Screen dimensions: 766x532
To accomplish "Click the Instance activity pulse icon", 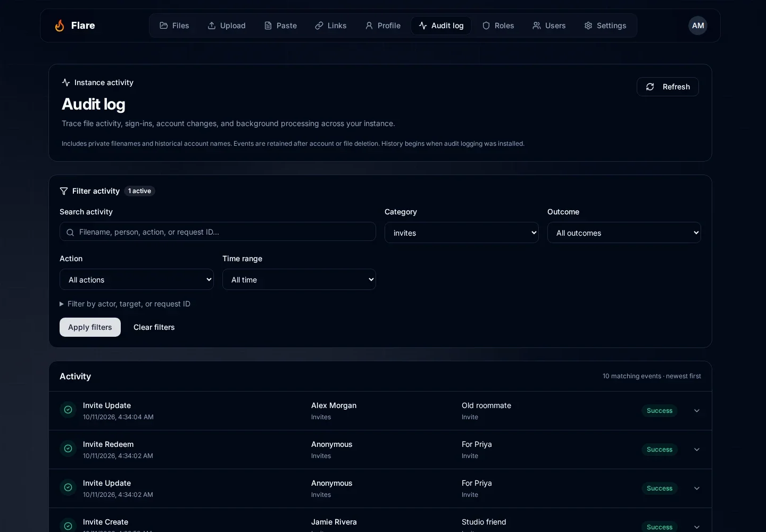I will [66, 82].
